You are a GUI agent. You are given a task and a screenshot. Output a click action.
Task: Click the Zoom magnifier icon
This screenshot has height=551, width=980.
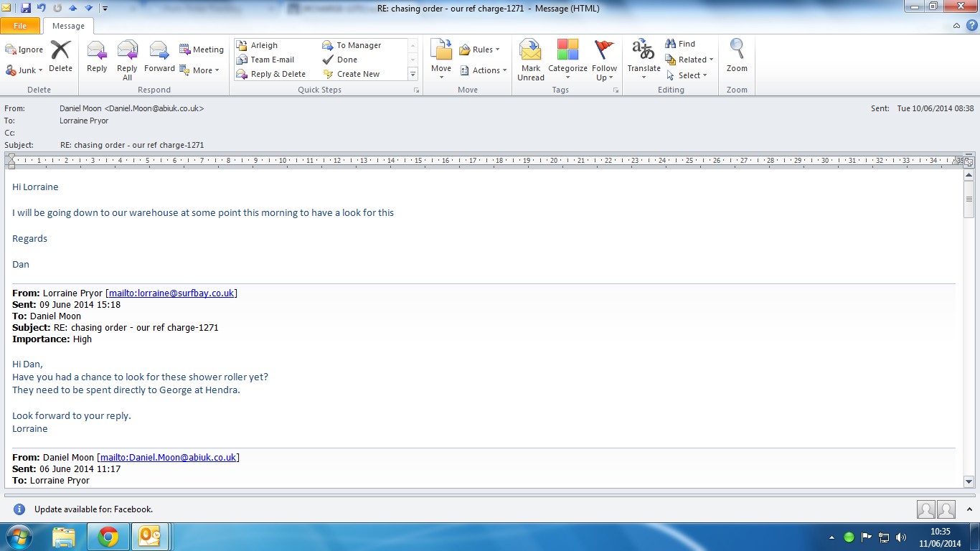pos(737,50)
